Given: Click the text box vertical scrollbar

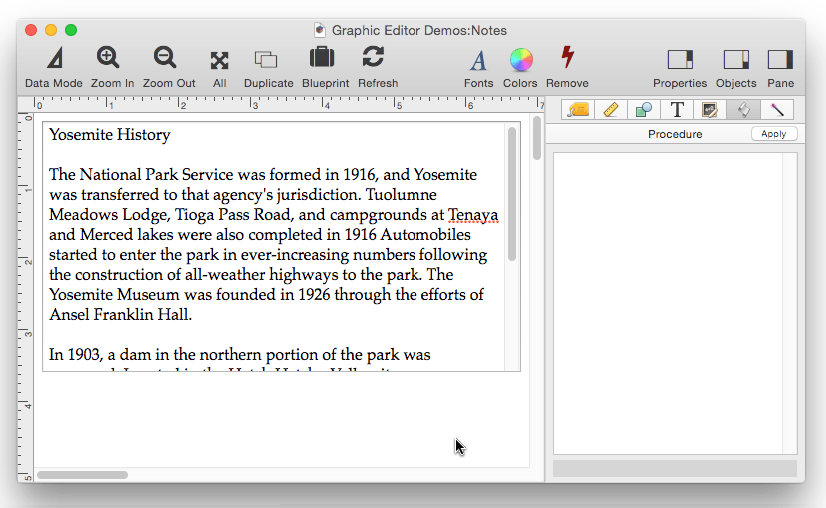Looking at the screenshot, I should point(512,195).
